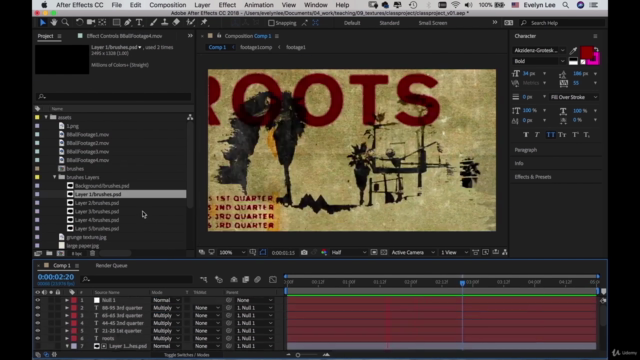Select the Puppet Pin tool

pyautogui.click(x=204, y=23)
